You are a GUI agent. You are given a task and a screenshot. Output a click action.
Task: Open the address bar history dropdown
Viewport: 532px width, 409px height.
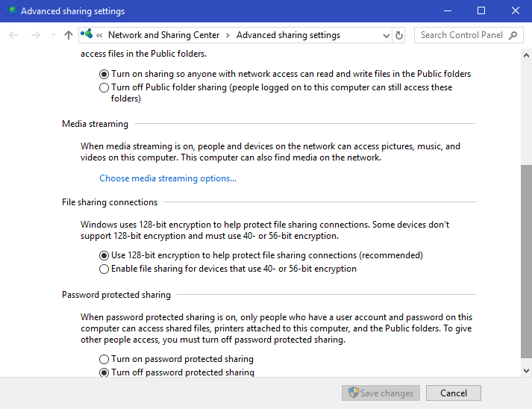pos(386,35)
